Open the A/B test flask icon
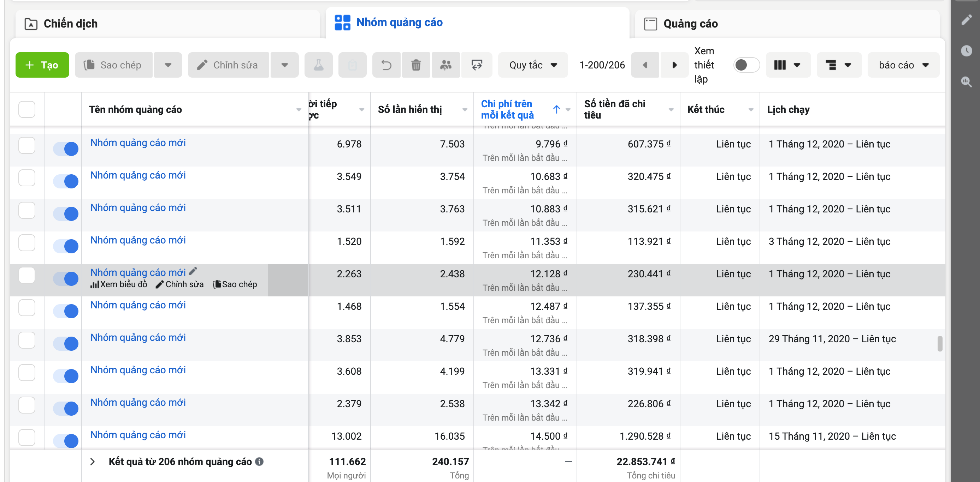Viewport: 980px width, 482px height. (x=318, y=65)
